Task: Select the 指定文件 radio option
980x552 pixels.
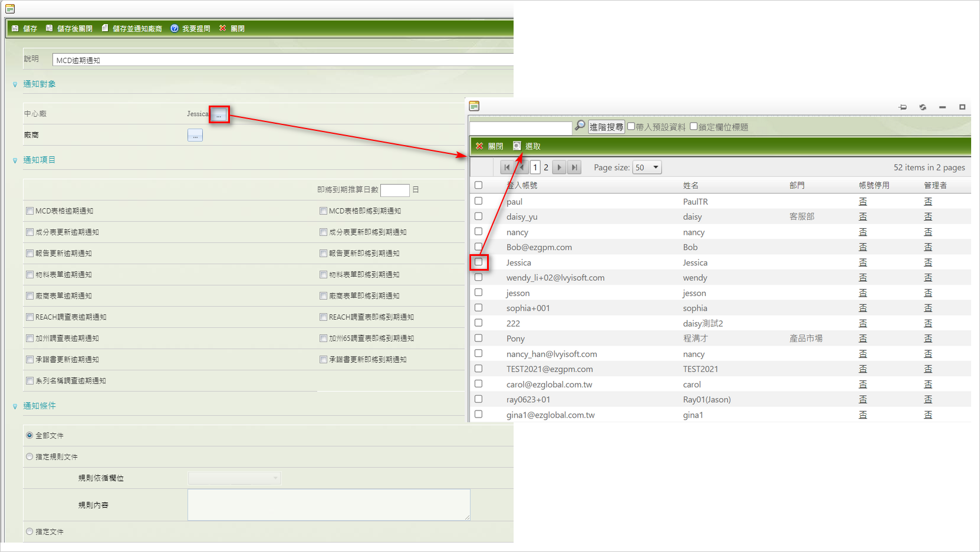Action: [29, 531]
